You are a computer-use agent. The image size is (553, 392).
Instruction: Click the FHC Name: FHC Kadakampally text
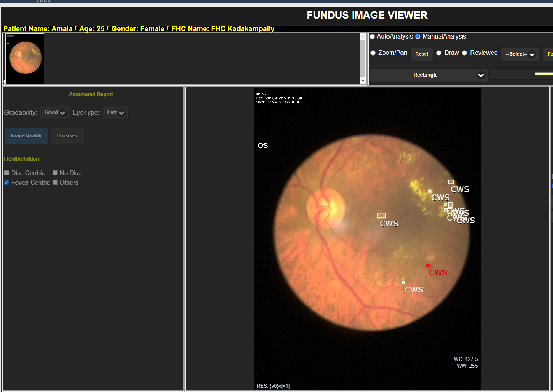coord(223,29)
